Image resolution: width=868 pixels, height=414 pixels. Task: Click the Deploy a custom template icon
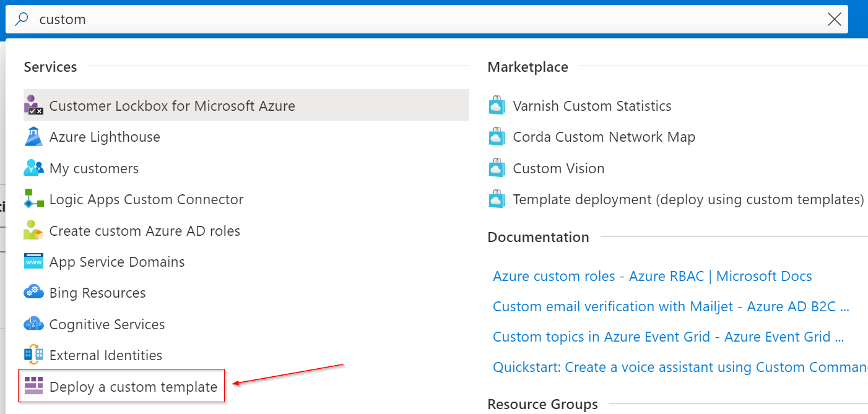click(33, 386)
